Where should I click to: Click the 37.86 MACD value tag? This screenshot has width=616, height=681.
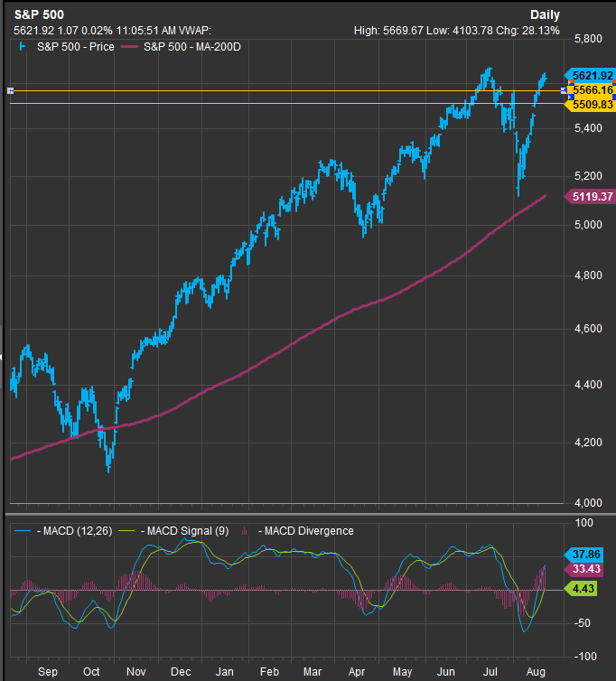pyautogui.click(x=583, y=555)
